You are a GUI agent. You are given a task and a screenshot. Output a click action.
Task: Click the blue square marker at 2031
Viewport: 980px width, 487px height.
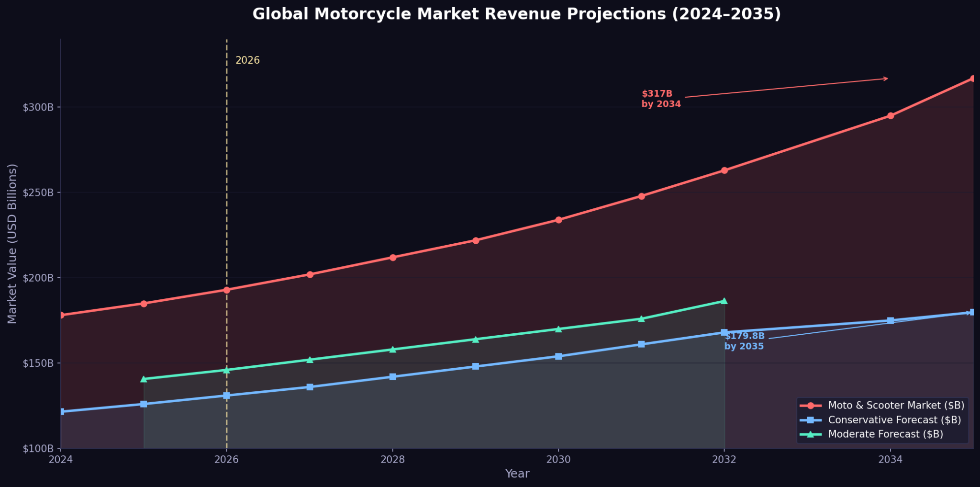point(641,344)
